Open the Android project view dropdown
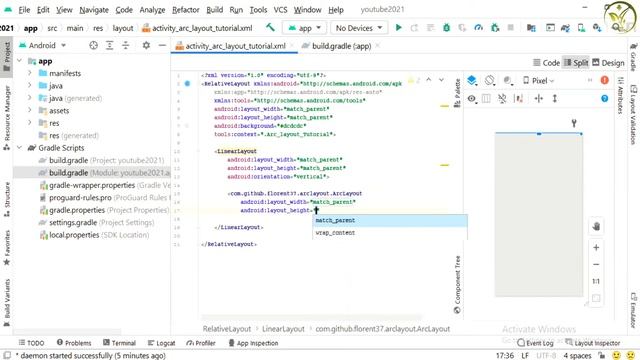Screen dimensions: 640x360 pos(42,45)
